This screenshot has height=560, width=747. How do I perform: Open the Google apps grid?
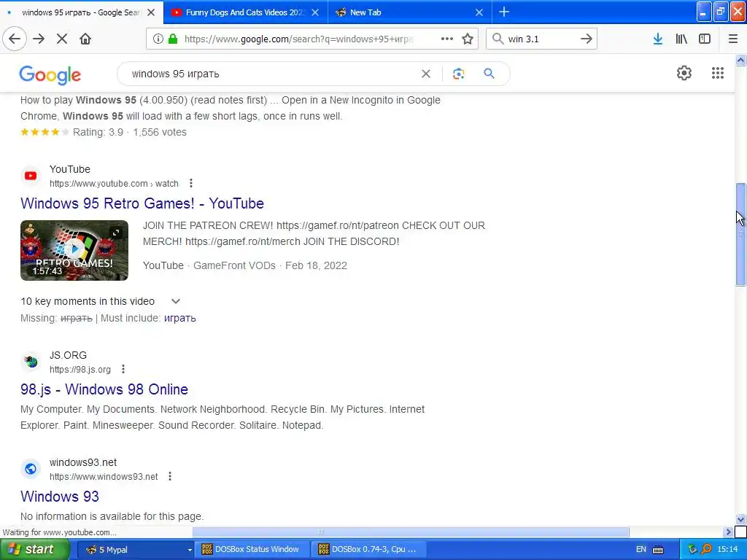(x=718, y=73)
